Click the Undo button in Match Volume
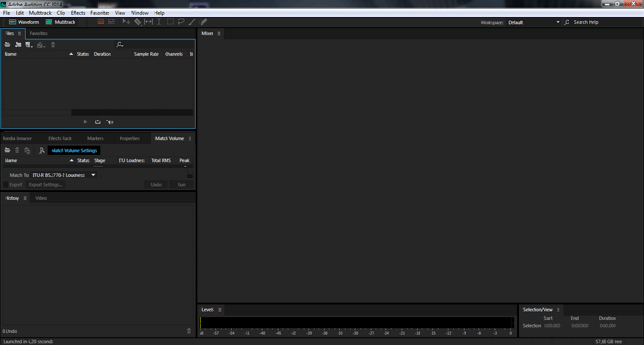This screenshot has height=345, width=644. click(156, 185)
